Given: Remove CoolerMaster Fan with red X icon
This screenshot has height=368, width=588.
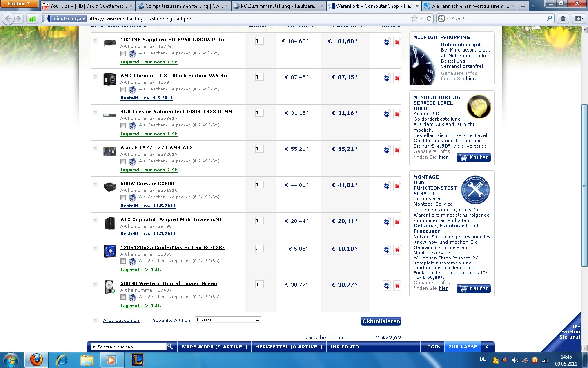Looking at the screenshot, I should tap(397, 249).
